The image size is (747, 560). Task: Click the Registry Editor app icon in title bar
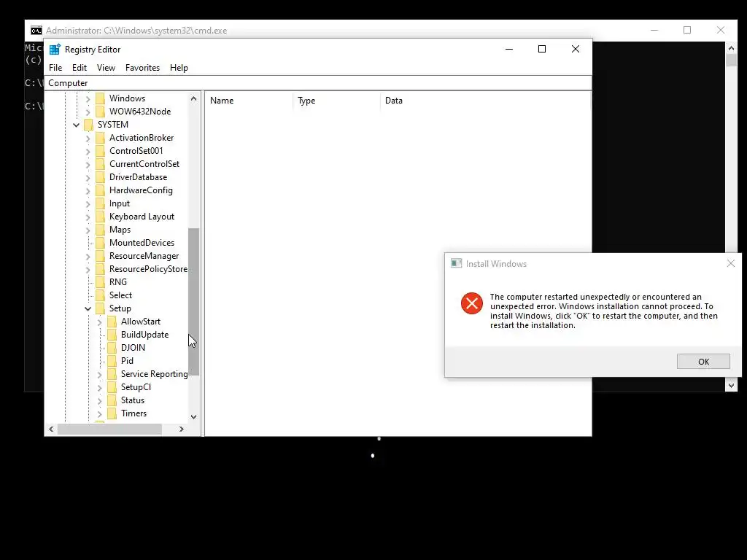point(55,50)
